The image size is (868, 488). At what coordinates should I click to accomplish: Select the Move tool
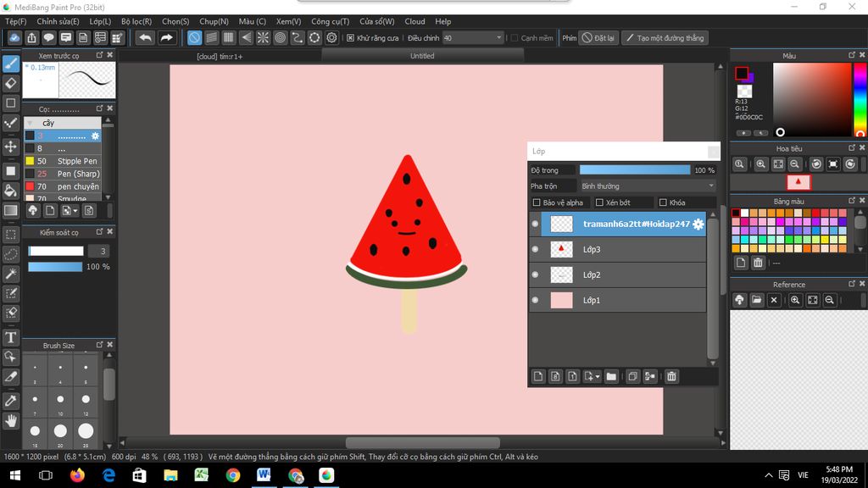point(11,147)
